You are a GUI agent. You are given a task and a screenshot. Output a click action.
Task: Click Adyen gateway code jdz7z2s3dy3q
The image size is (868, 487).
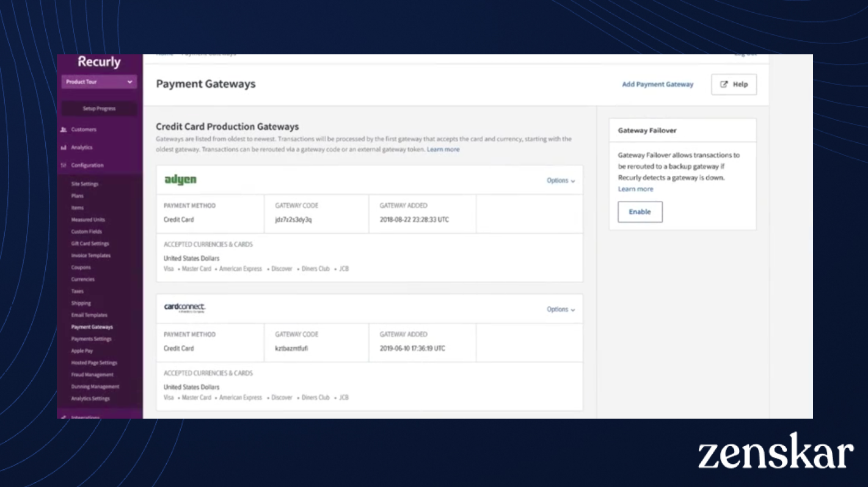tap(293, 220)
